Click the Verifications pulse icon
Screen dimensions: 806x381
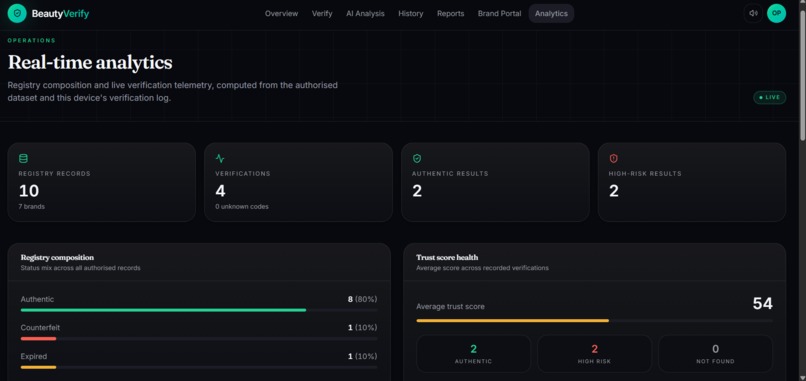coord(220,158)
